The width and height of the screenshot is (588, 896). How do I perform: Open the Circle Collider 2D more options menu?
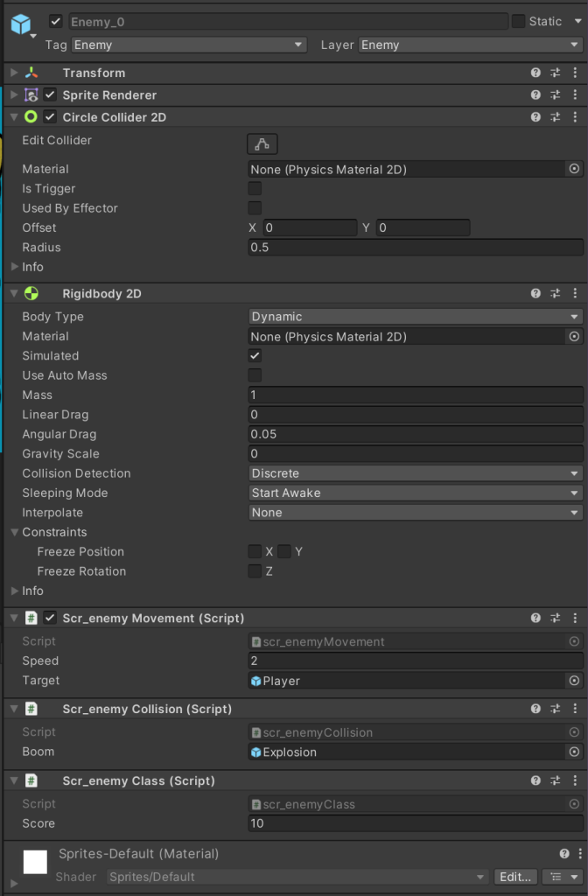(575, 116)
